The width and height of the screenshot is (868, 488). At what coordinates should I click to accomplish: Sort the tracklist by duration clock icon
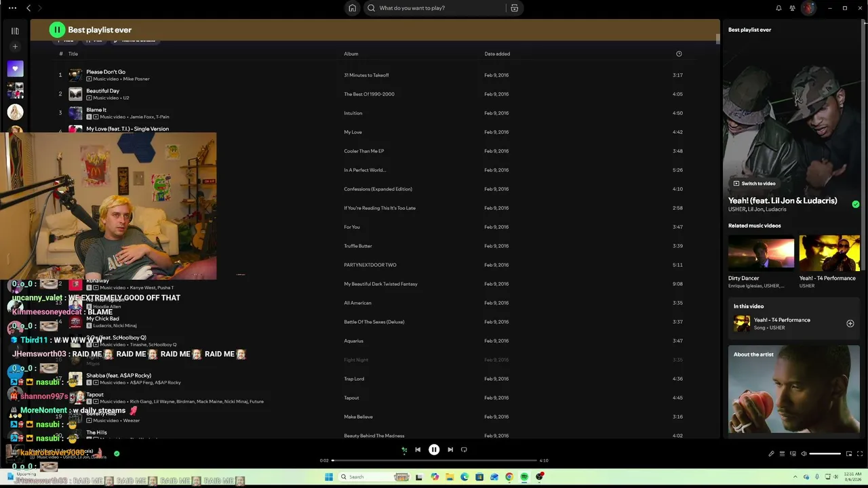(679, 54)
